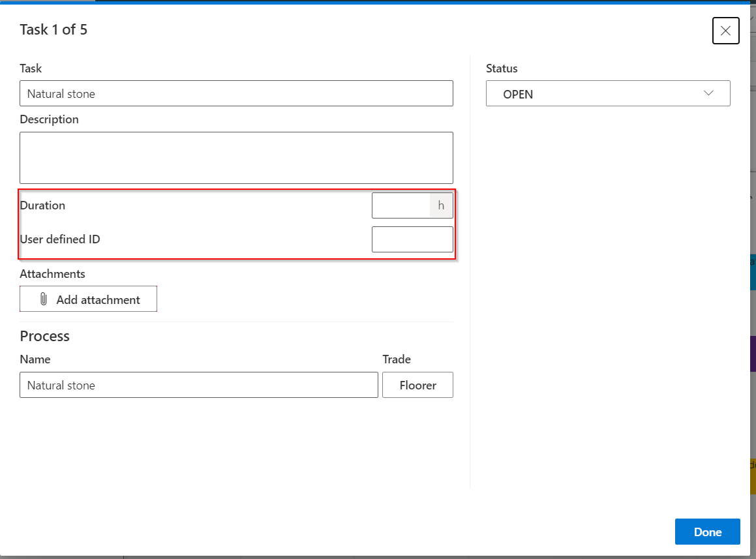Click the Duration label
Viewport: 756px width, 559px height.
[42, 205]
